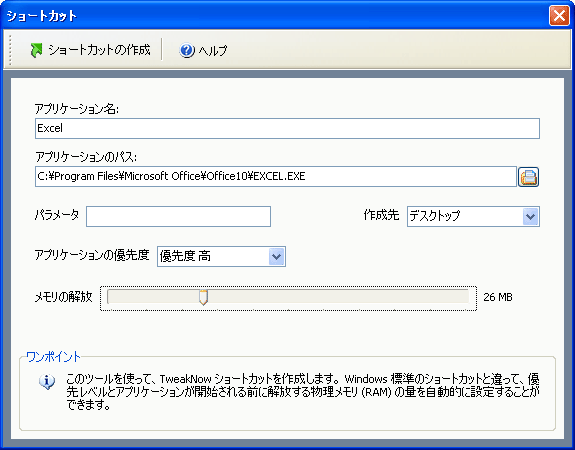Click the 作成先 label
The image size is (575, 450).
coord(381,215)
